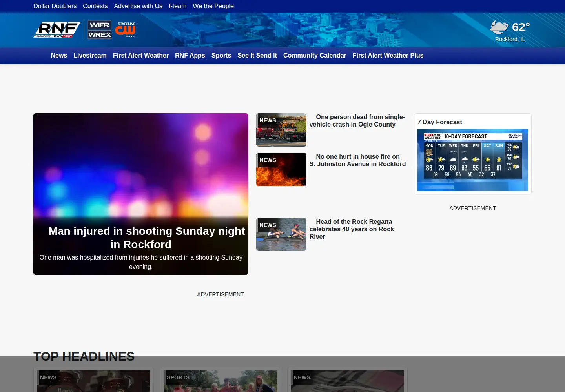The width and height of the screenshot is (565, 392).
Task: Click the Rockford, IL location text
Action: tap(510, 39)
